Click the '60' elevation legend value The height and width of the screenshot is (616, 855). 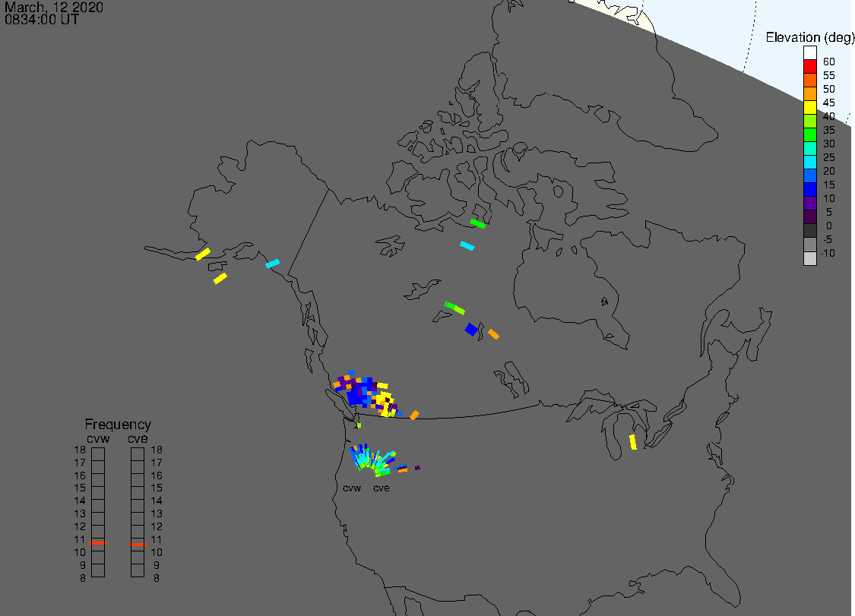click(x=829, y=62)
